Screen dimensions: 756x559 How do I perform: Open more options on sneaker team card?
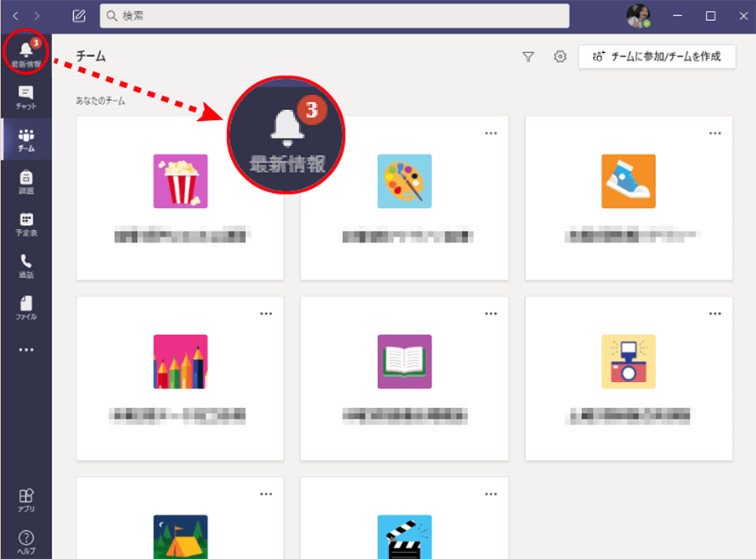[x=715, y=133]
